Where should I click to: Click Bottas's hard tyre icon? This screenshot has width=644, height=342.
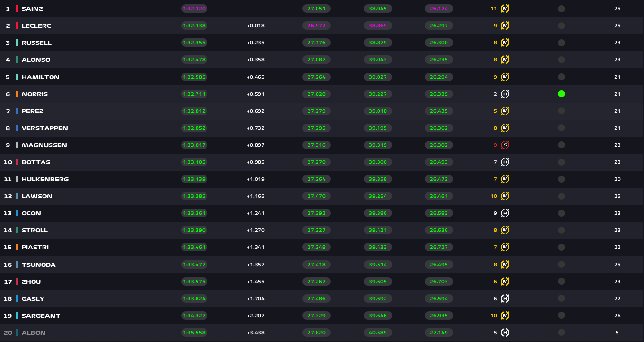[x=505, y=162]
